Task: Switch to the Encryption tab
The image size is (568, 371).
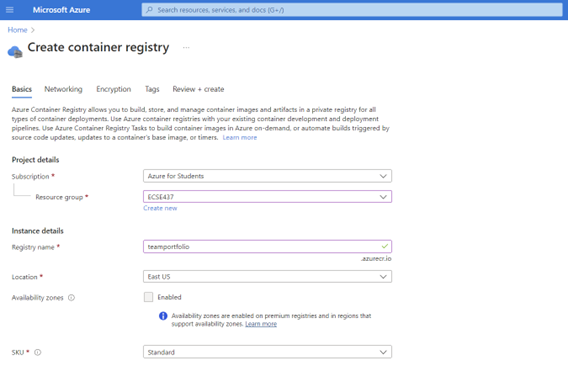Action: click(x=114, y=89)
